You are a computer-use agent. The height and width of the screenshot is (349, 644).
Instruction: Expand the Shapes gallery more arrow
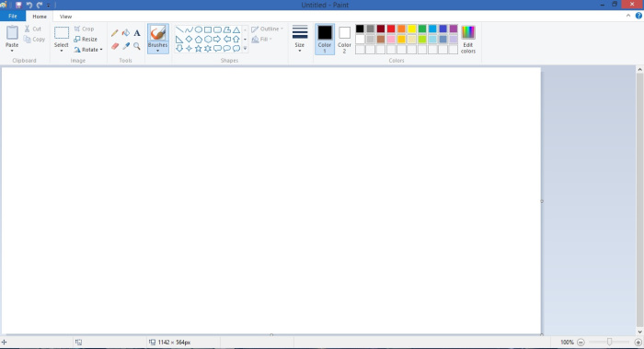click(x=246, y=49)
